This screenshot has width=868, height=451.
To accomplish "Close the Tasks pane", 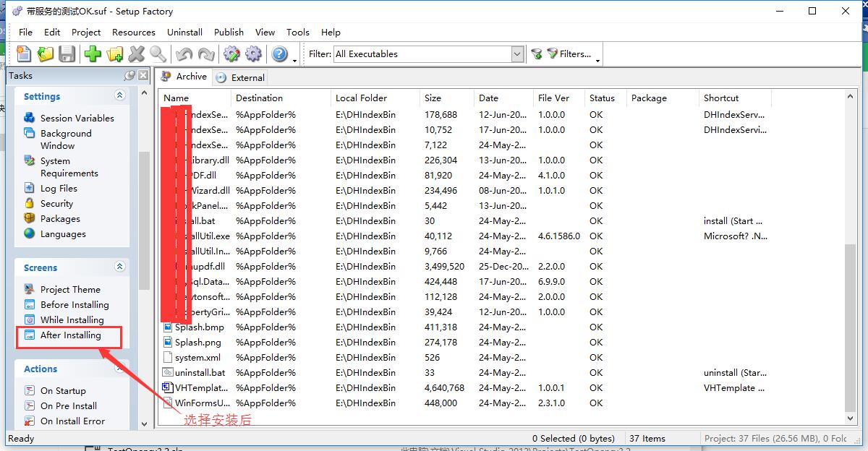I will coord(143,75).
